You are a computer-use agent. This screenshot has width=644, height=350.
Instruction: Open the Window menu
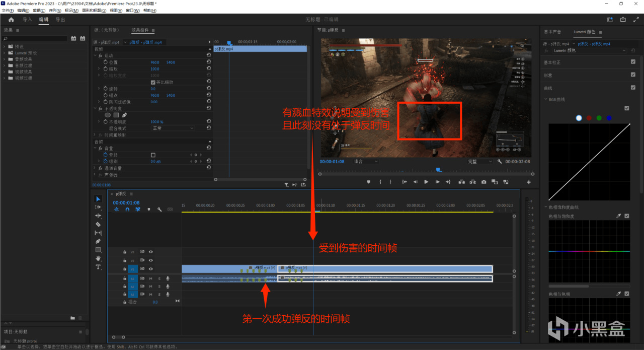[133, 10]
